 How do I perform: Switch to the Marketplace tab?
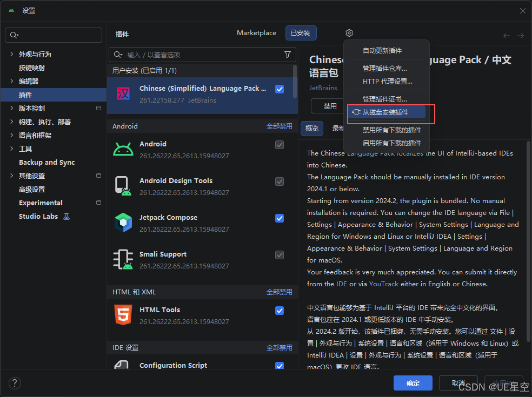click(256, 33)
